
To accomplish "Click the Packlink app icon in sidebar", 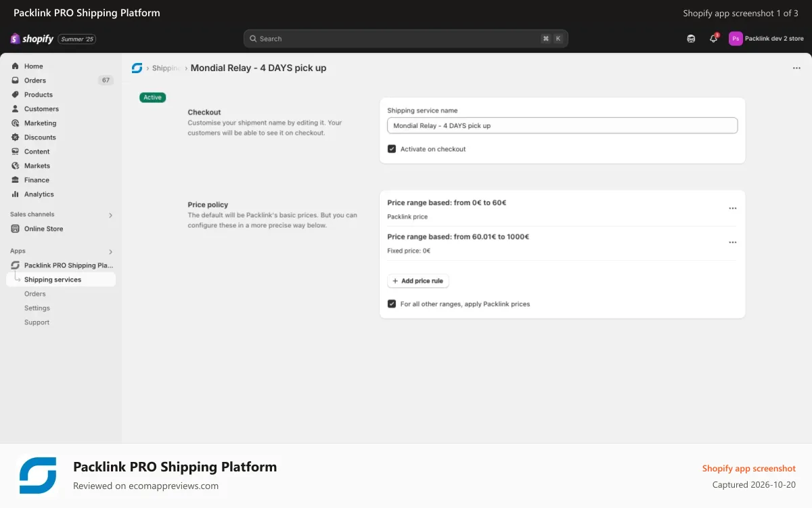I will [x=15, y=266].
